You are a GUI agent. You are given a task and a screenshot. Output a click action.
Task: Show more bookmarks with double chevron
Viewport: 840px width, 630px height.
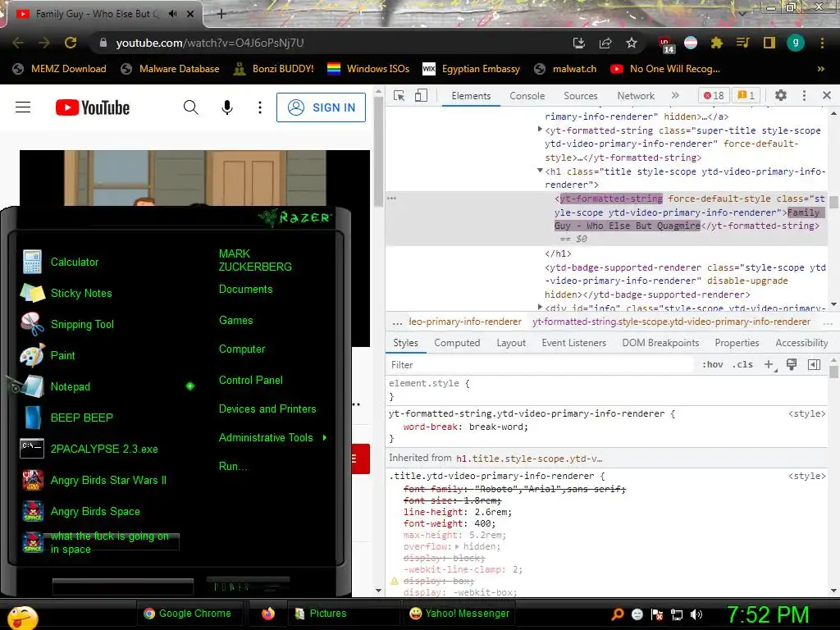[820, 69]
